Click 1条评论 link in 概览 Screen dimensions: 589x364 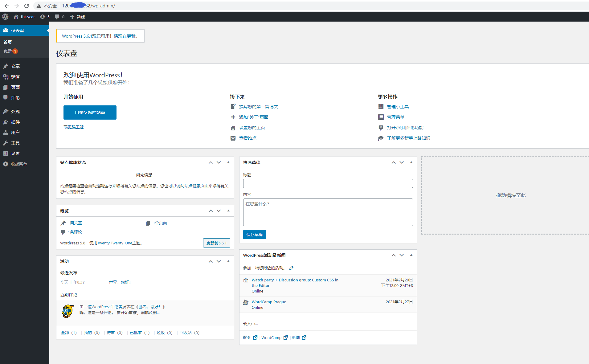pos(75,232)
